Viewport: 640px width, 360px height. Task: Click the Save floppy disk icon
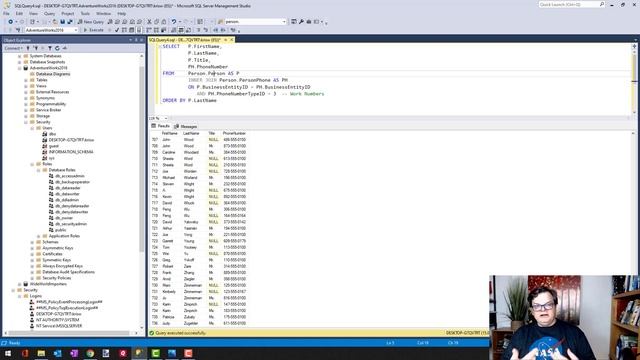coord(62,22)
